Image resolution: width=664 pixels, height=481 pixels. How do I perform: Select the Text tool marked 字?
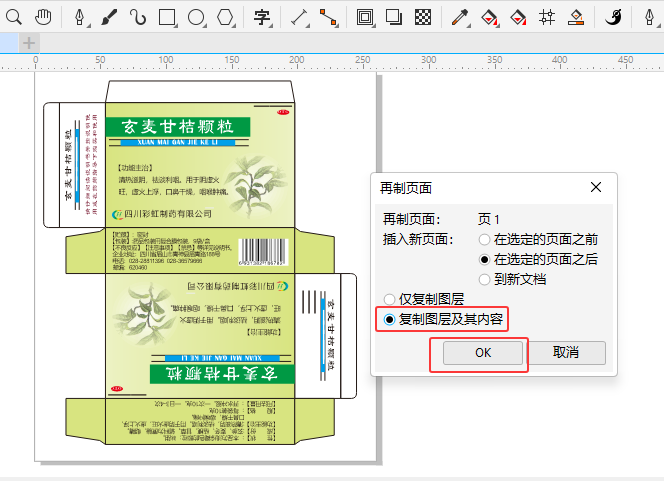pos(262,17)
